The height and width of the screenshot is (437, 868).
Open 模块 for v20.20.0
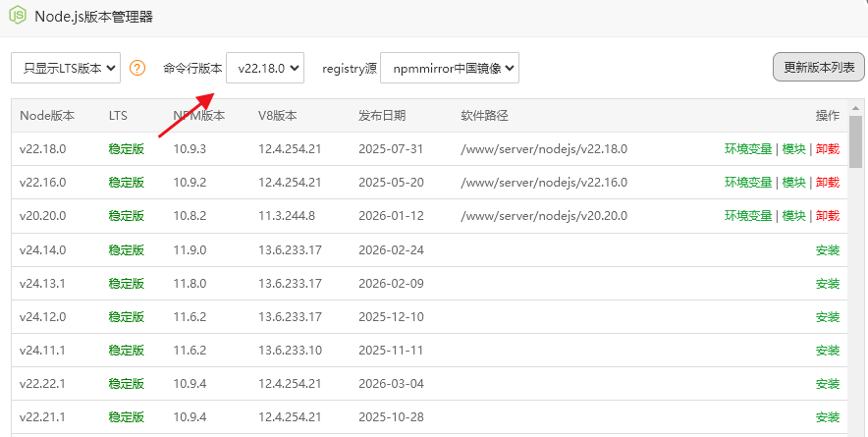(793, 216)
